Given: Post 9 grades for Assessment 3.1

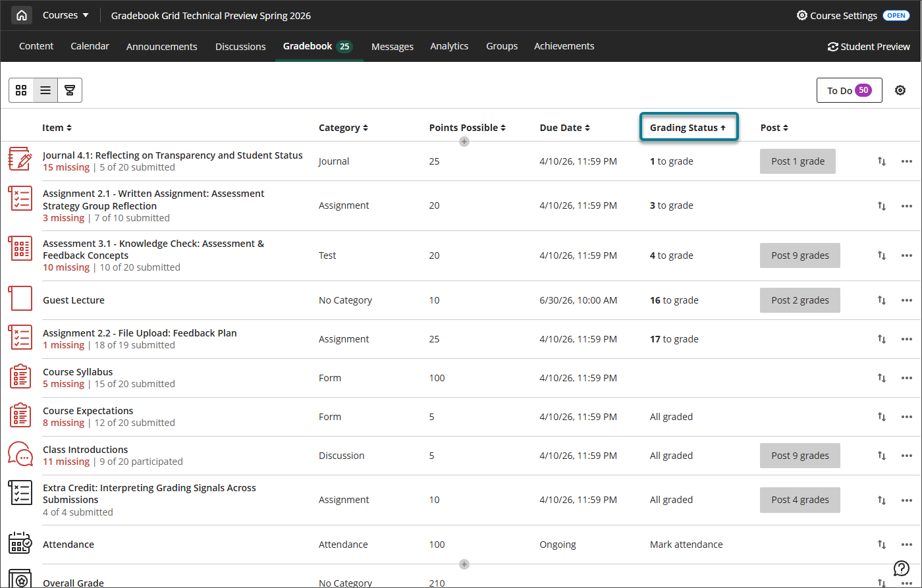Looking at the screenshot, I should click(800, 255).
